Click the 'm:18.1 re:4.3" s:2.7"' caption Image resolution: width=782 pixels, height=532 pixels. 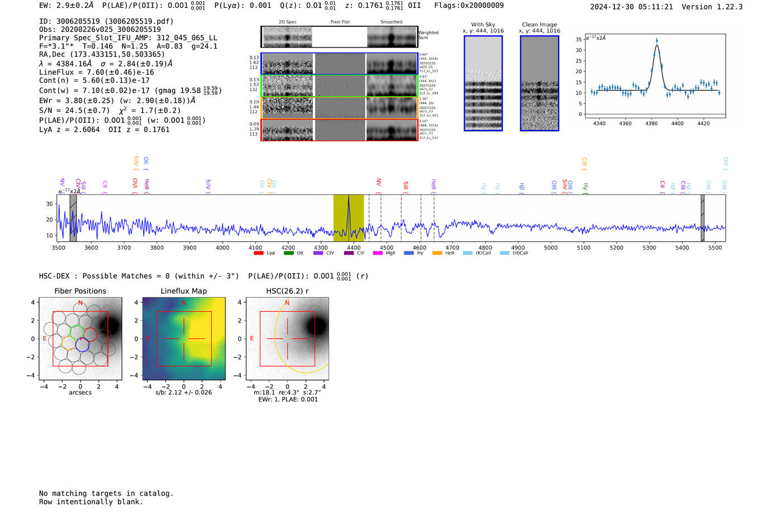(287, 392)
